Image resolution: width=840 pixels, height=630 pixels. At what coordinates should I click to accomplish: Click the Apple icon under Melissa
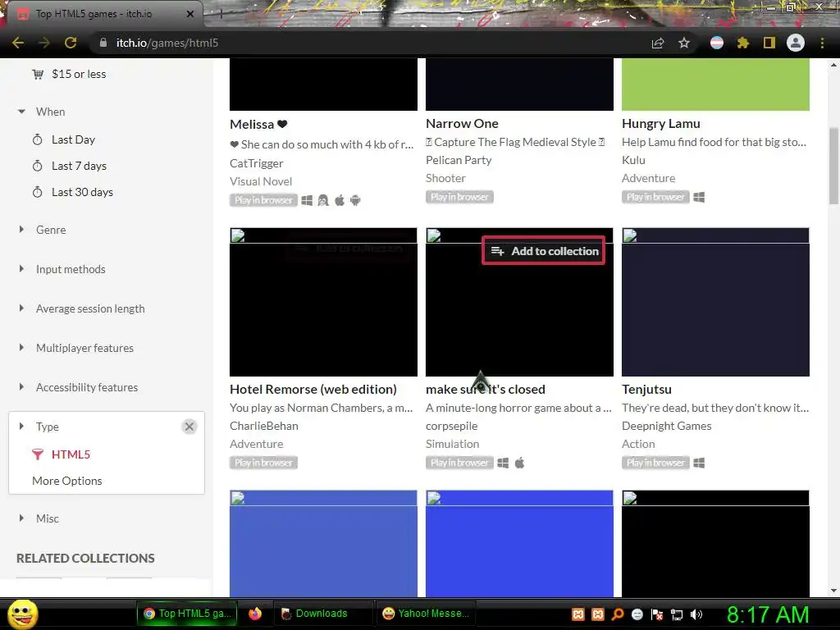[x=340, y=201]
